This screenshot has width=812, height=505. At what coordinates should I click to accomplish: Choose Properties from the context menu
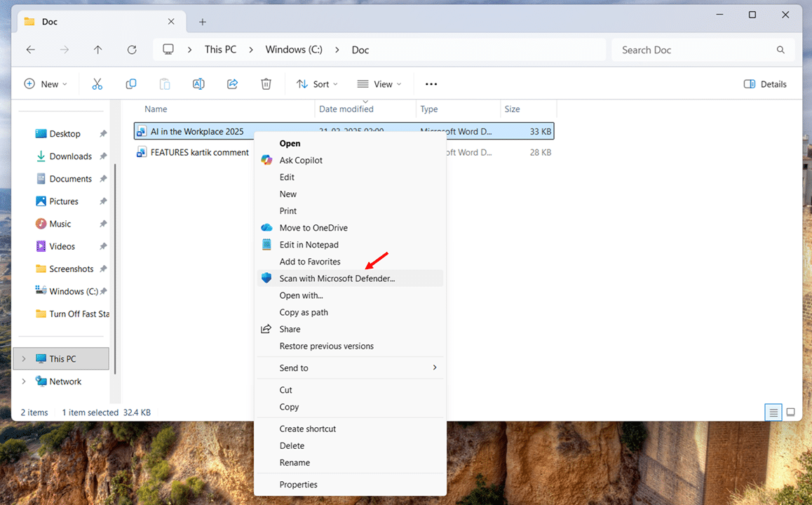298,485
